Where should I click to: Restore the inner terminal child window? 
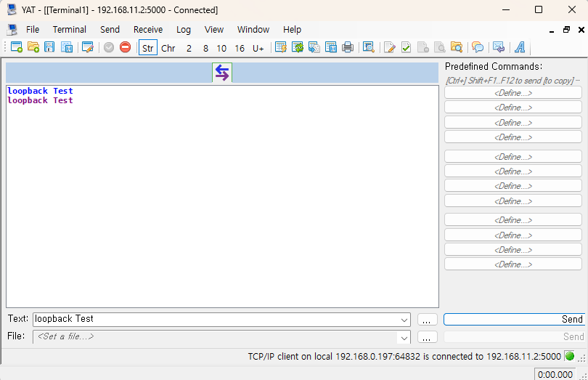pyautogui.click(x=567, y=30)
